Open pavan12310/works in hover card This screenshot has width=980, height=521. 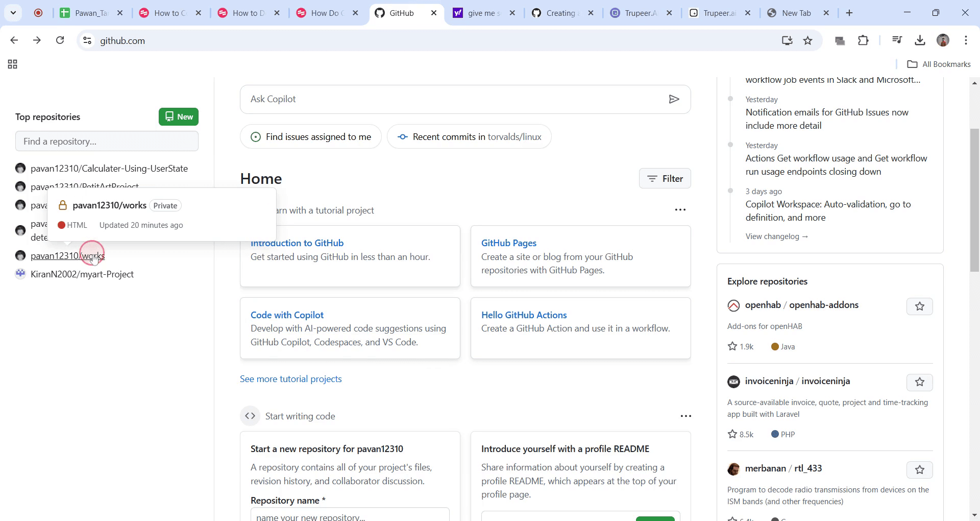(110, 205)
